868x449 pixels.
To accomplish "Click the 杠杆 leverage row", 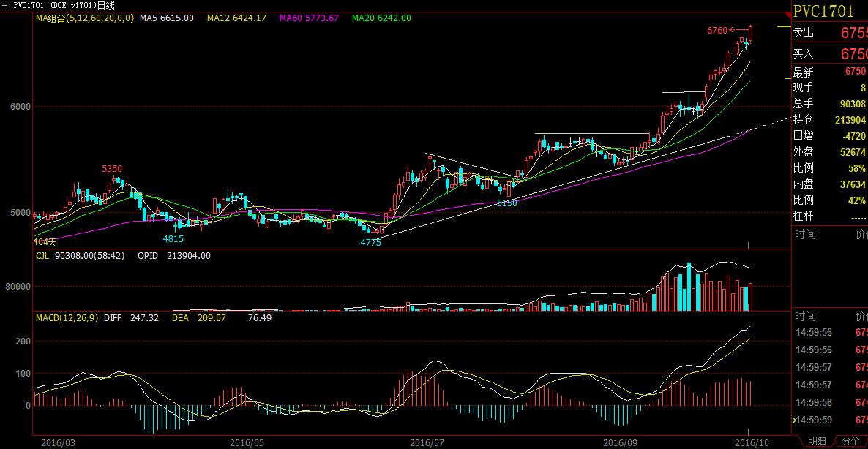I will click(830, 216).
